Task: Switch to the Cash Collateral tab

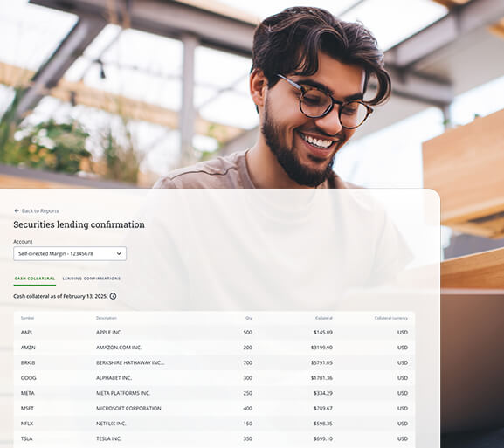Action: tap(35, 279)
